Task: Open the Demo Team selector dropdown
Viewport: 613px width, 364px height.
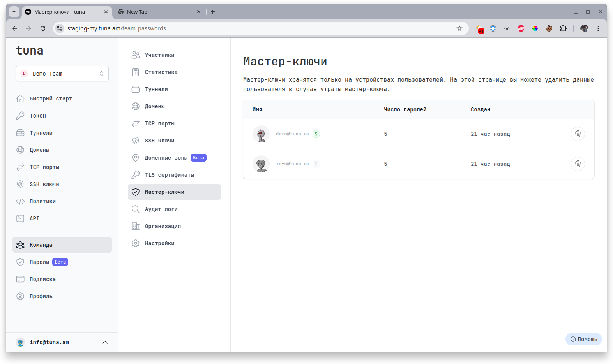Action: 62,74
